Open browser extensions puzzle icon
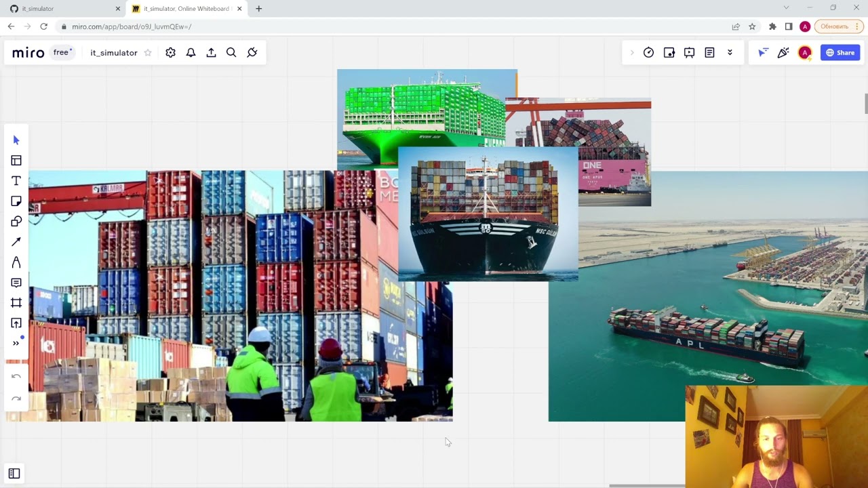 (x=772, y=26)
